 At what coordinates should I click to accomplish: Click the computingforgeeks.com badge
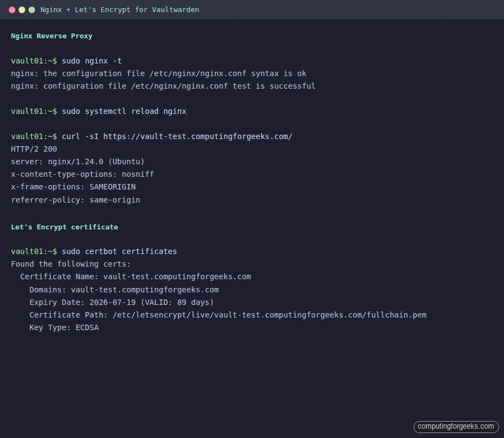456,427
